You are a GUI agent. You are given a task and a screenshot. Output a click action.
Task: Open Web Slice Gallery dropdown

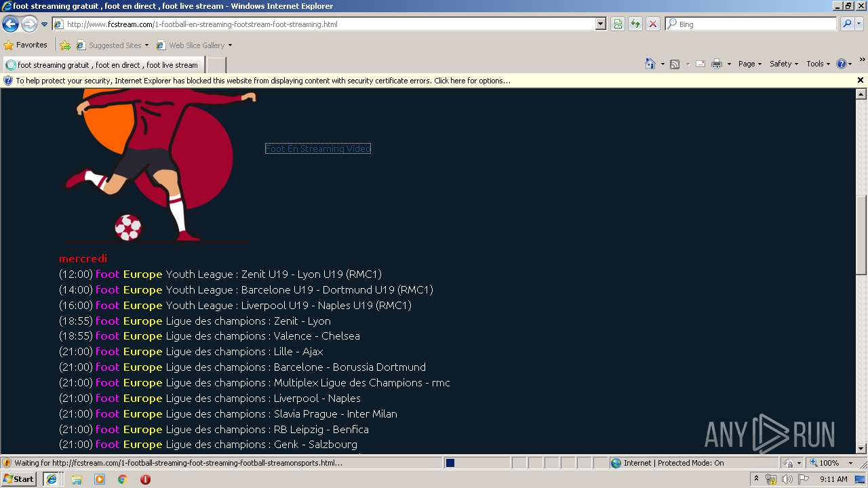tap(194, 45)
